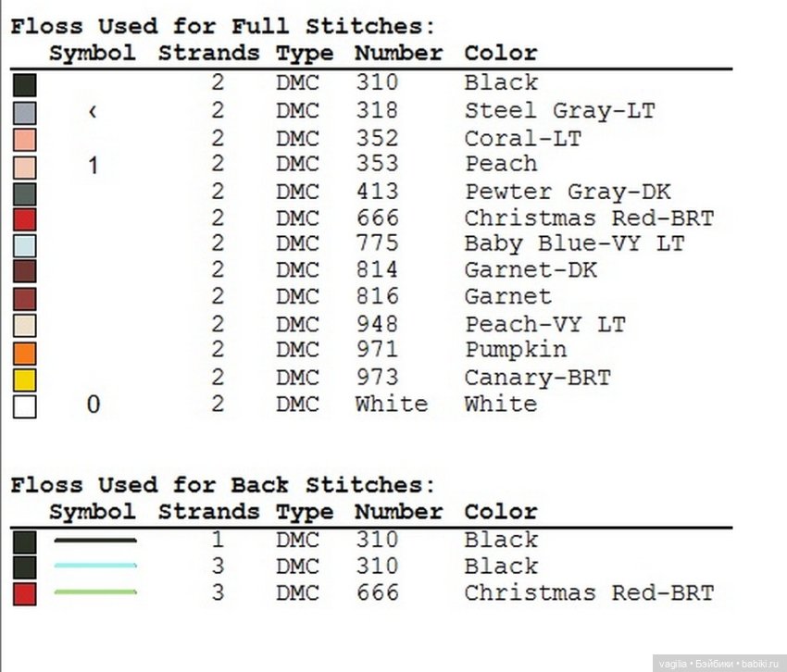This screenshot has width=787, height=672.
Task: Click the "Christmas Red-BRT" name in back stitches
Action: coord(589,593)
